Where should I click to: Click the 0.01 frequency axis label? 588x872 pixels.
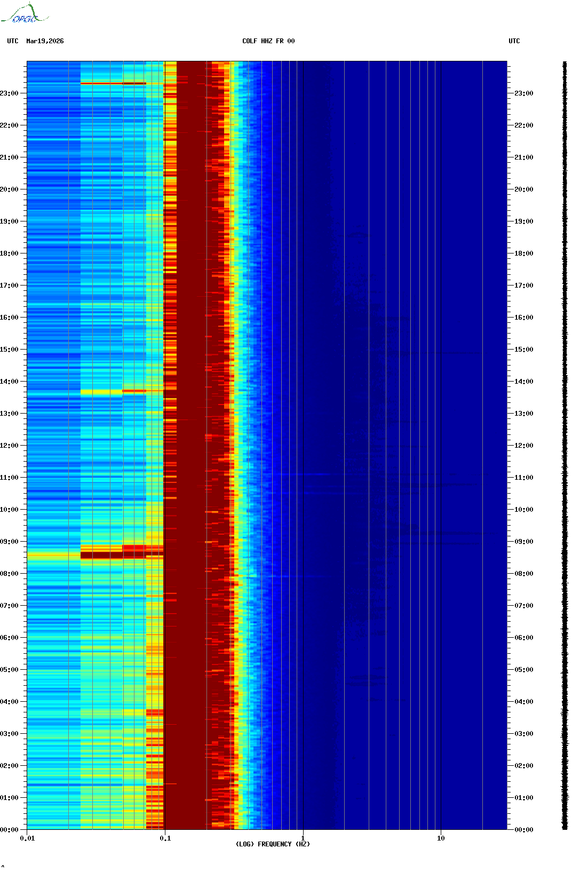click(x=27, y=838)
